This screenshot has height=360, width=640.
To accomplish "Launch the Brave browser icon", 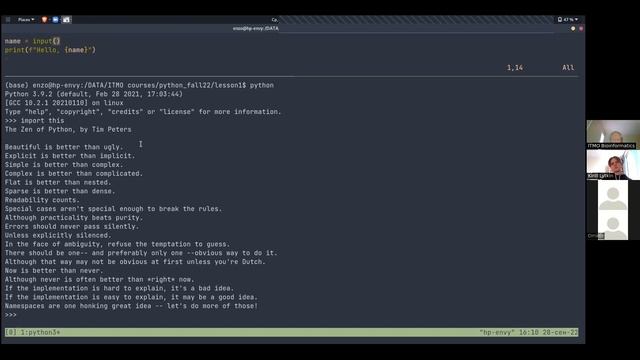I will pos(44,20).
